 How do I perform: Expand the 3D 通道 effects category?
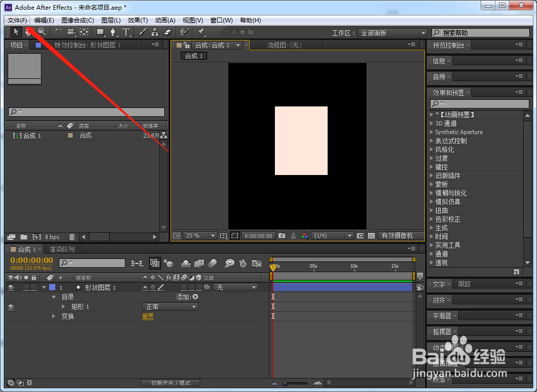pos(432,123)
